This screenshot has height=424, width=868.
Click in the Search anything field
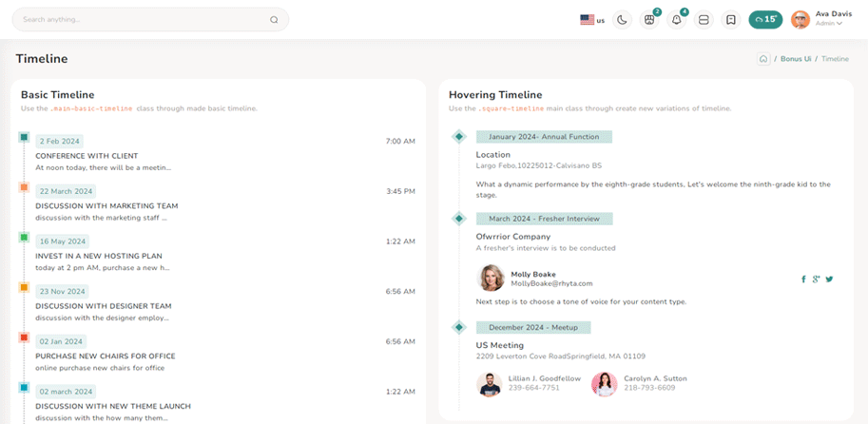(143, 19)
